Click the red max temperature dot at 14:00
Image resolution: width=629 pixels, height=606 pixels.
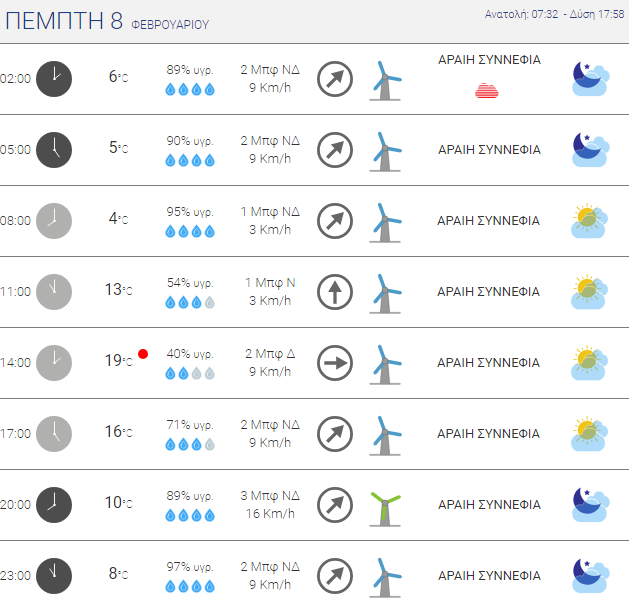pyautogui.click(x=143, y=354)
